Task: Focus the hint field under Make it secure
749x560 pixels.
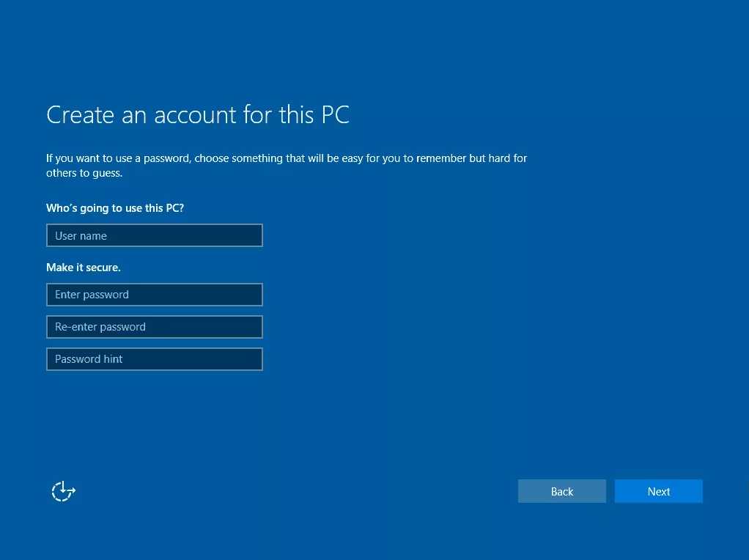Action: click(x=154, y=358)
